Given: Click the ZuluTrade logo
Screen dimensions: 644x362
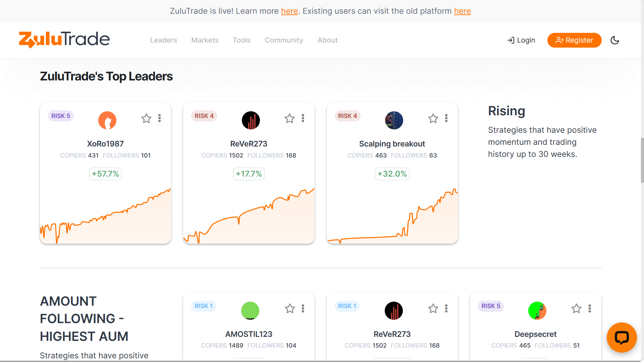Looking at the screenshot, I should click(x=64, y=40).
